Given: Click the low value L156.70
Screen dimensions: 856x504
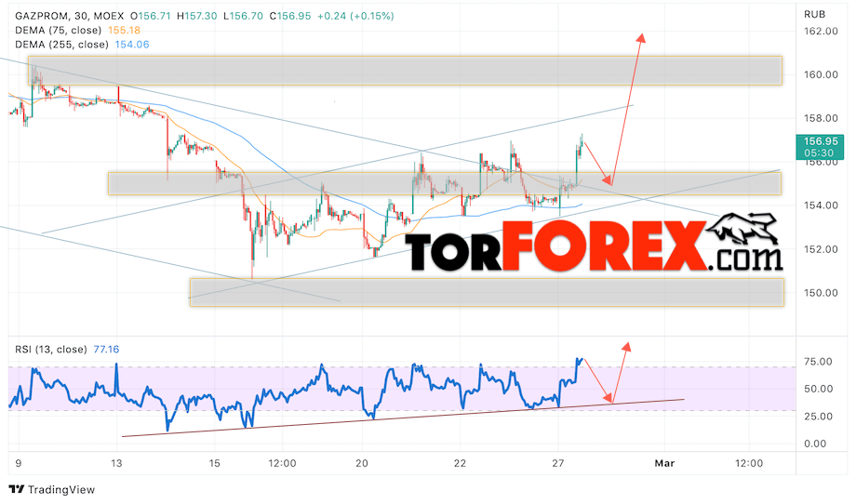Looking at the screenshot, I should (244, 16).
